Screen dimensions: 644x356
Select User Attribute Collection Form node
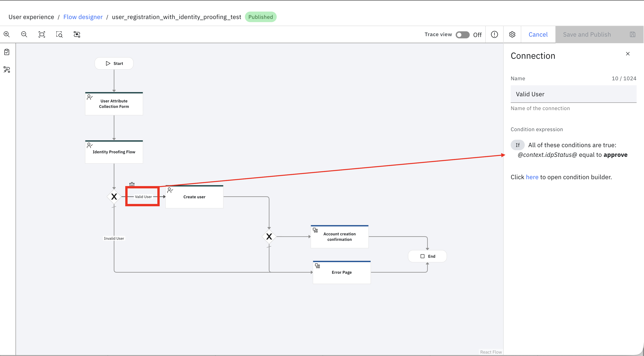point(114,104)
